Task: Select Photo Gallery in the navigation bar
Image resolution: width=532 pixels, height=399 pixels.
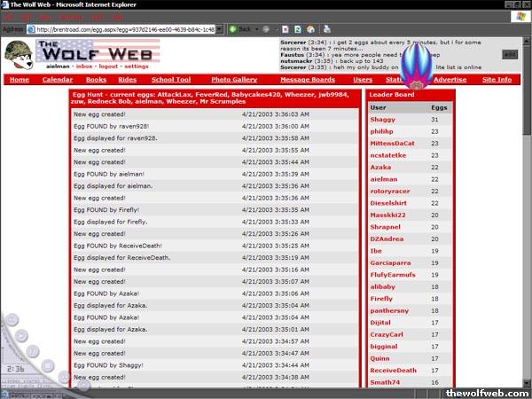Action: (234, 80)
